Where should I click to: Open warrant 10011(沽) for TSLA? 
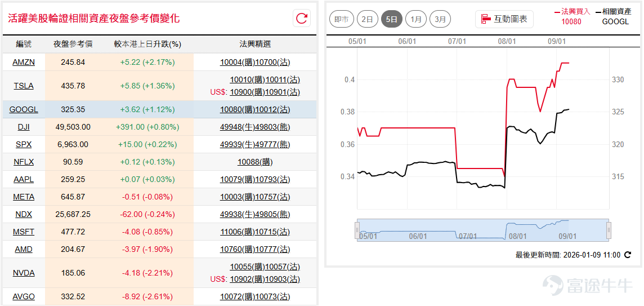[283, 80]
